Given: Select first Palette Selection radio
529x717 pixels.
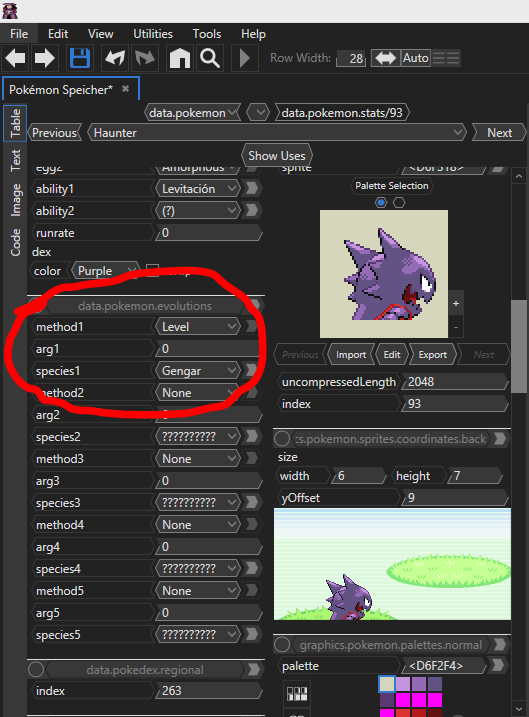Looking at the screenshot, I should point(381,202).
